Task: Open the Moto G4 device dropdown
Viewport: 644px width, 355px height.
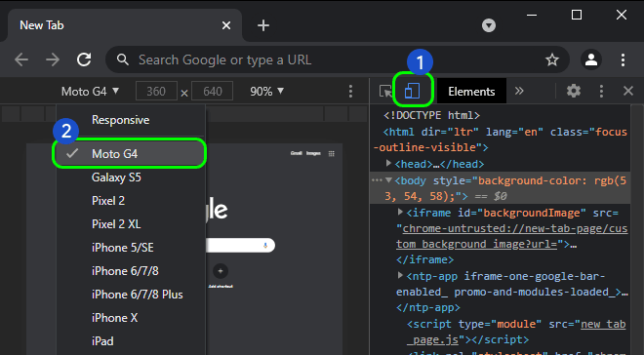Action: click(90, 91)
